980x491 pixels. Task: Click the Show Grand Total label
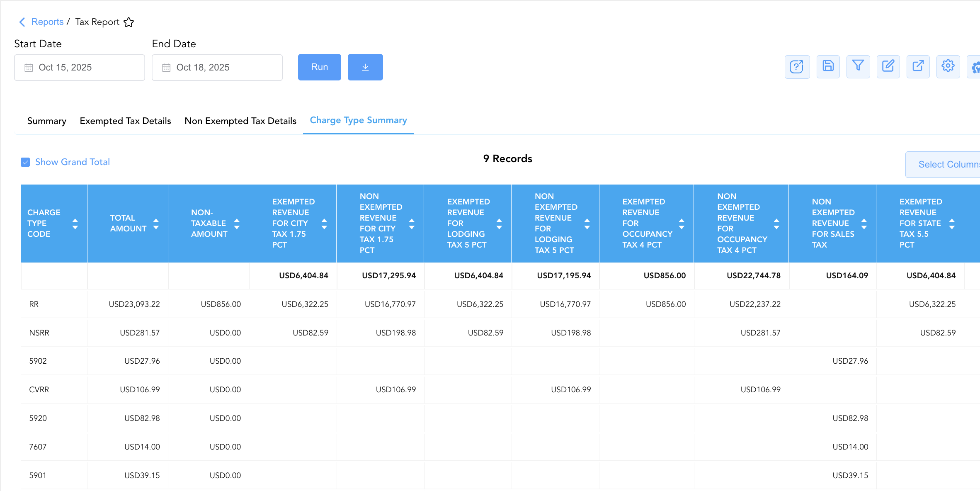(73, 162)
